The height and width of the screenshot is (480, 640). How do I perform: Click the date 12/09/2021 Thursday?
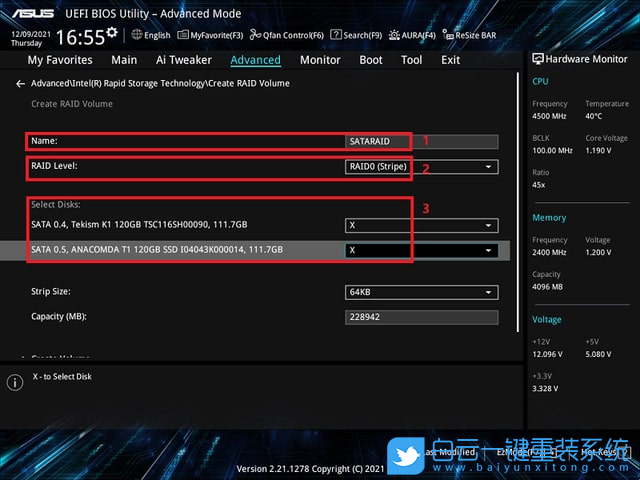31,38
